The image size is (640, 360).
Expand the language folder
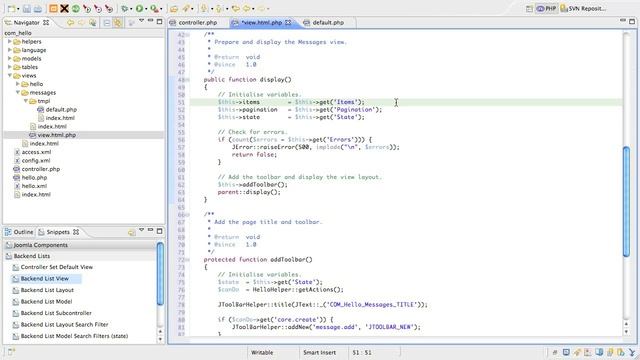[10, 50]
